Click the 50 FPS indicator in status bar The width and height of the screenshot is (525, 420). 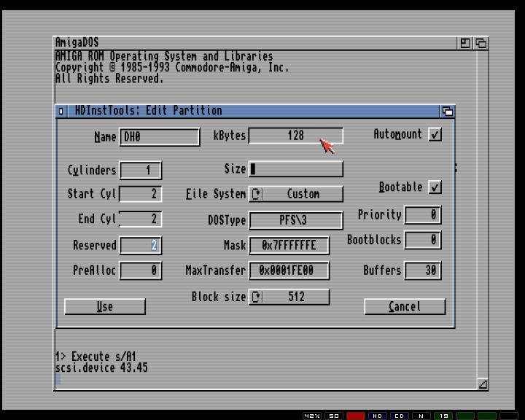[x=334, y=416]
